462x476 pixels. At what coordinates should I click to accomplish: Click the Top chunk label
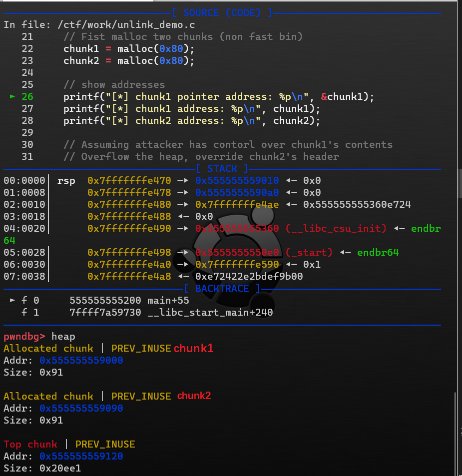click(30, 445)
